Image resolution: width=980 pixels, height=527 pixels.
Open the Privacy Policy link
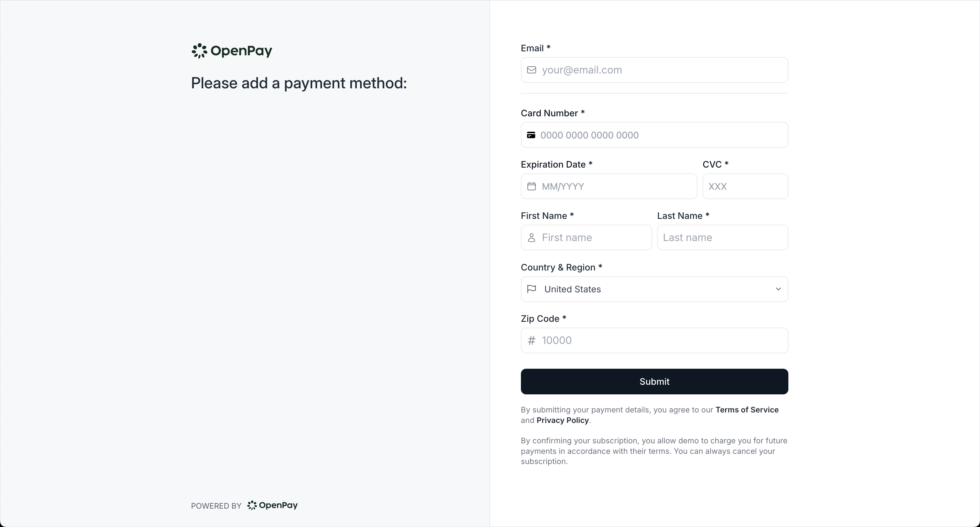tap(562, 420)
